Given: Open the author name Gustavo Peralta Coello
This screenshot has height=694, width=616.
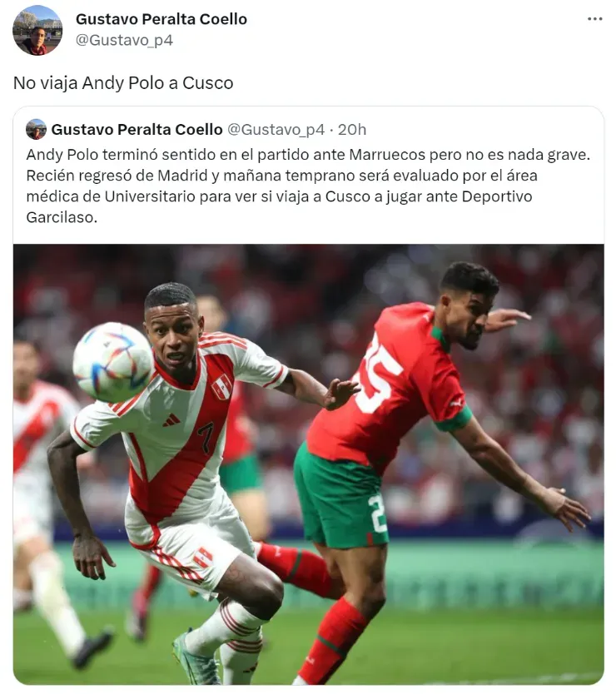Looking at the screenshot, I should pos(161,19).
